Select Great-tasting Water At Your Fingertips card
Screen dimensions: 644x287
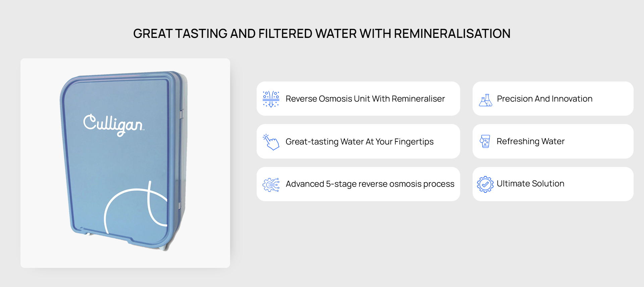point(358,141)
